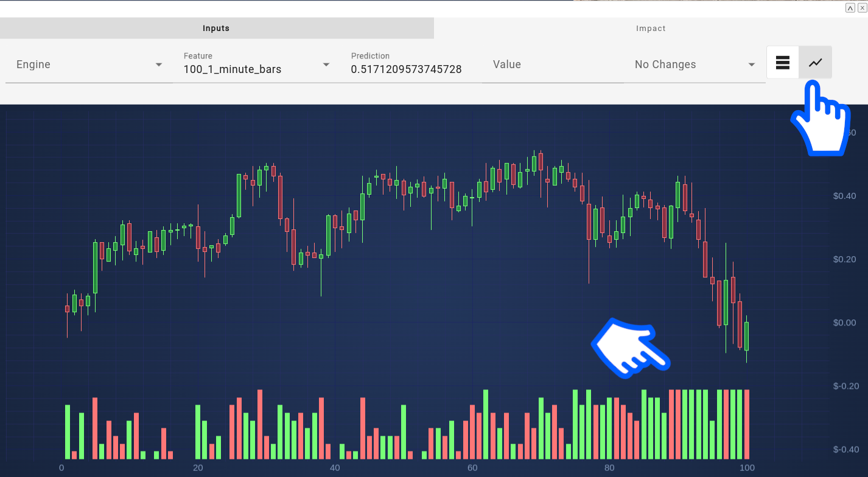Focus the Value input field
868x477 pixels.
(x=552, y=64)
